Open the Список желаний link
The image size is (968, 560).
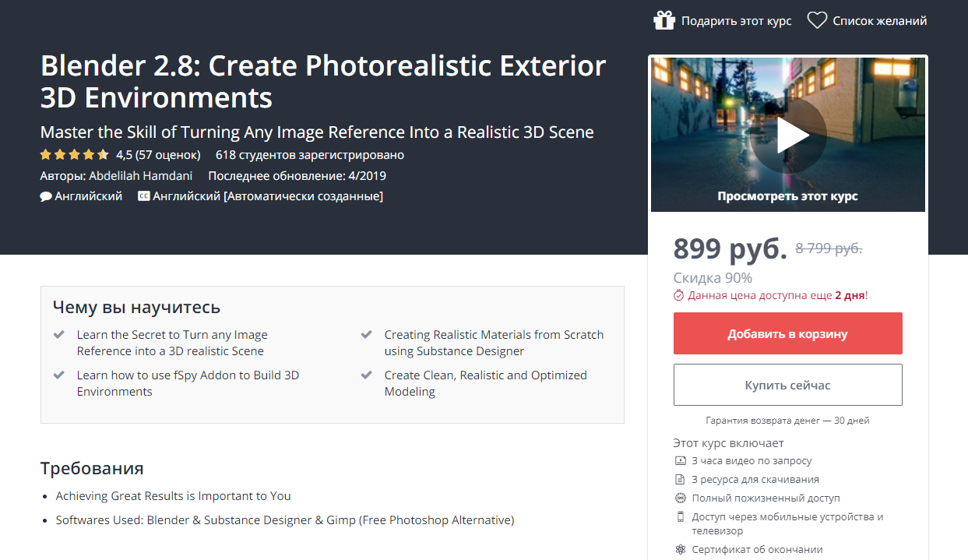pyautogui.click(x=879, y=21)
